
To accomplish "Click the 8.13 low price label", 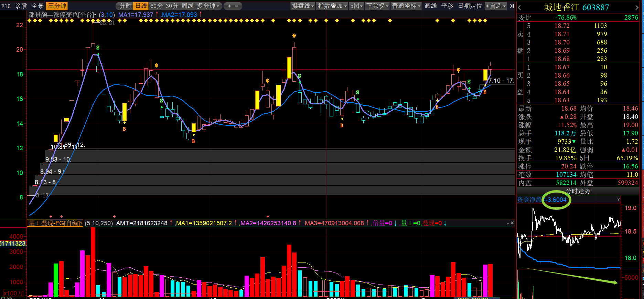I will coord(42,195).
